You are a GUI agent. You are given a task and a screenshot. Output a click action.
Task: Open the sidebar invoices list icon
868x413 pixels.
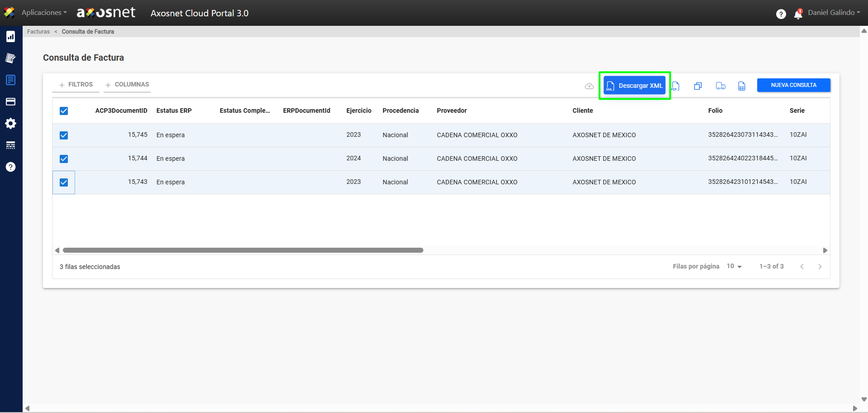11,80
